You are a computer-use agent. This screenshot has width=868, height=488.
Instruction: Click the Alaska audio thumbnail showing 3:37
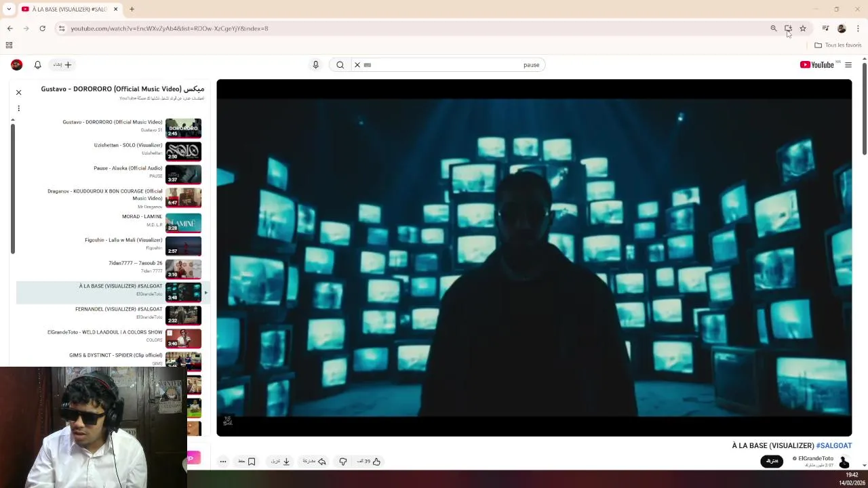point(183,174)
